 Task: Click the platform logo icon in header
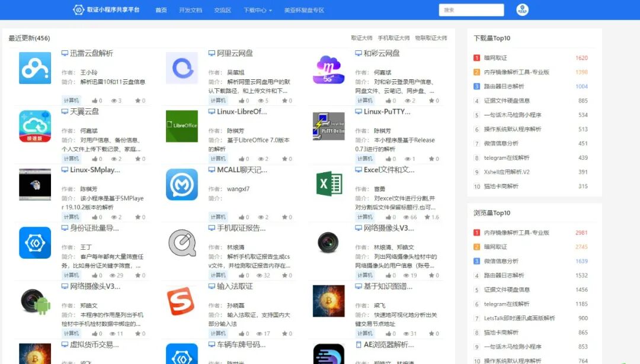[78, 10]
